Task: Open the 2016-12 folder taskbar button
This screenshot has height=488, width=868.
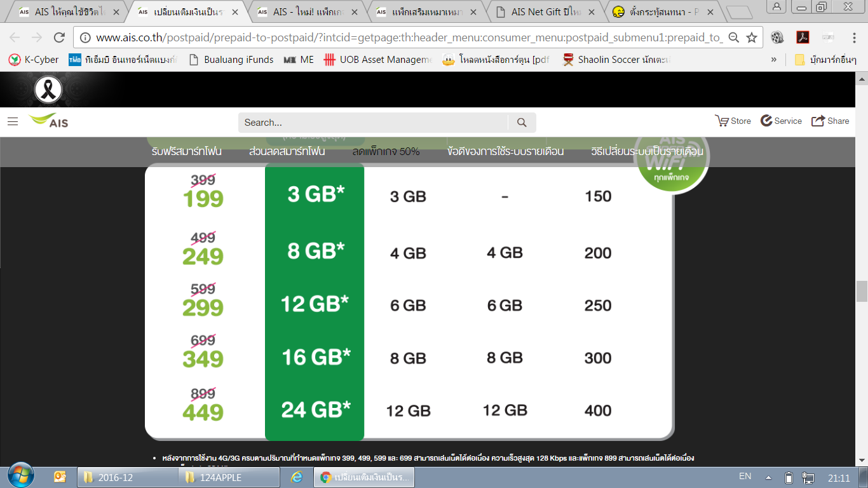Action: tap(127, 477)
